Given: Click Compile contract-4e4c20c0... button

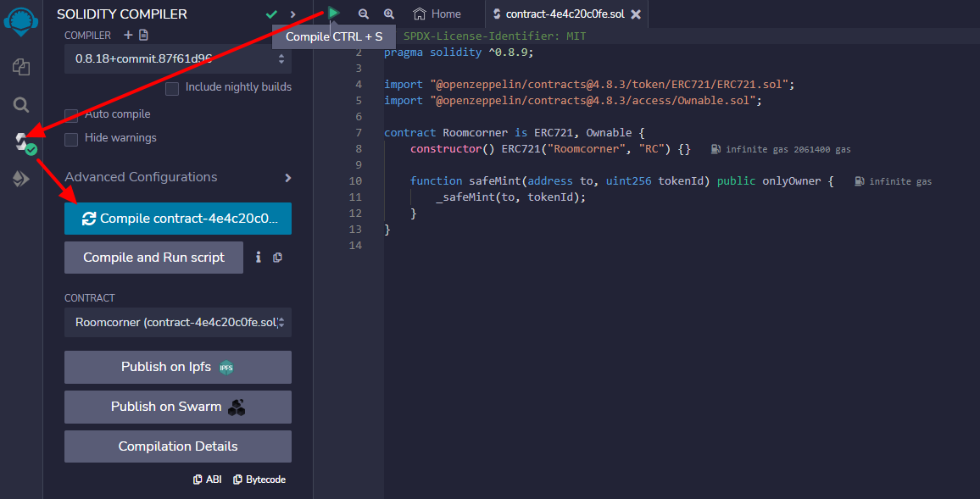Looking at the screenshot, I should (178, 219).
